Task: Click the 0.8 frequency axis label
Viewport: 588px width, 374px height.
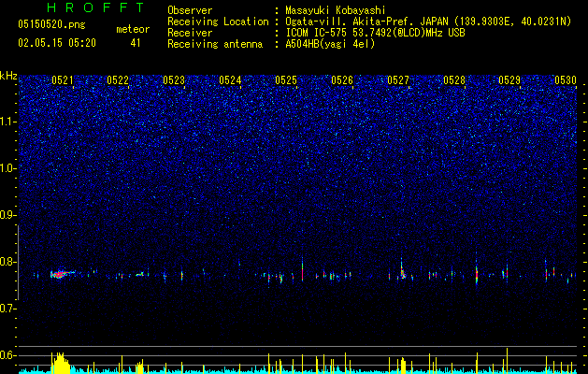Action: [8, 262]
